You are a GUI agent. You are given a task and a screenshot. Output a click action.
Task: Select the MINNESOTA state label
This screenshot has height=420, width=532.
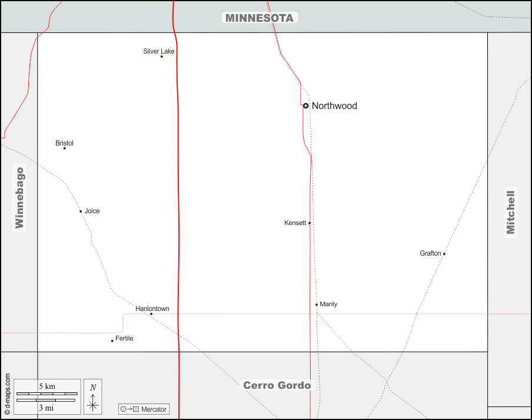tap(259, 18)
